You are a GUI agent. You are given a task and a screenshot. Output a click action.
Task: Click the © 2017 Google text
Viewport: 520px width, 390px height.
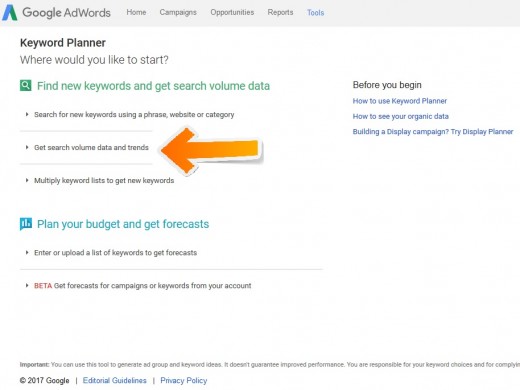tap(45, 380)
